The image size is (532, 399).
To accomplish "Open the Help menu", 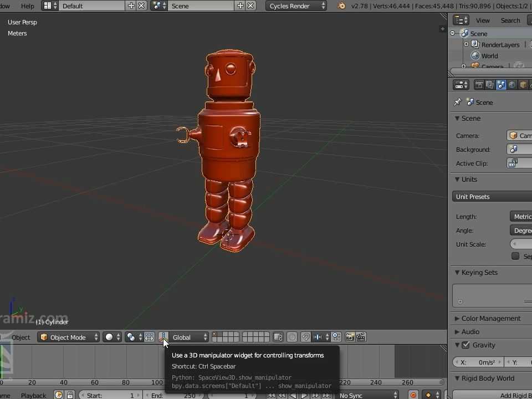I will point(28,6).
